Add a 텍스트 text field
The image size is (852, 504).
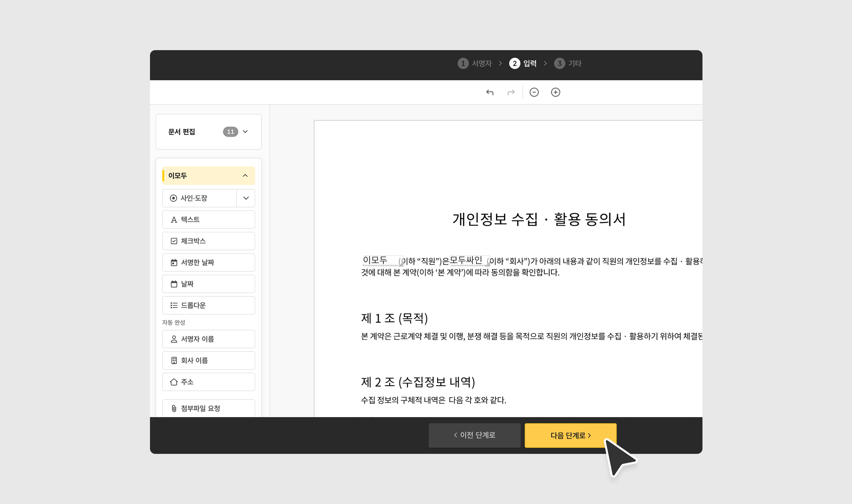tap(209, 219)
